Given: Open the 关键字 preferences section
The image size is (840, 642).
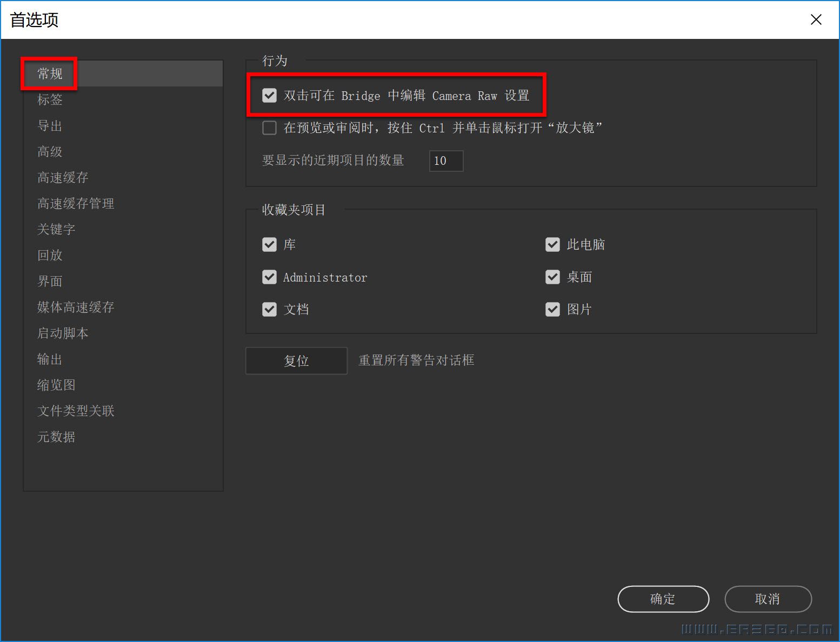Looking at the screenshot, I should click(56, 229).
